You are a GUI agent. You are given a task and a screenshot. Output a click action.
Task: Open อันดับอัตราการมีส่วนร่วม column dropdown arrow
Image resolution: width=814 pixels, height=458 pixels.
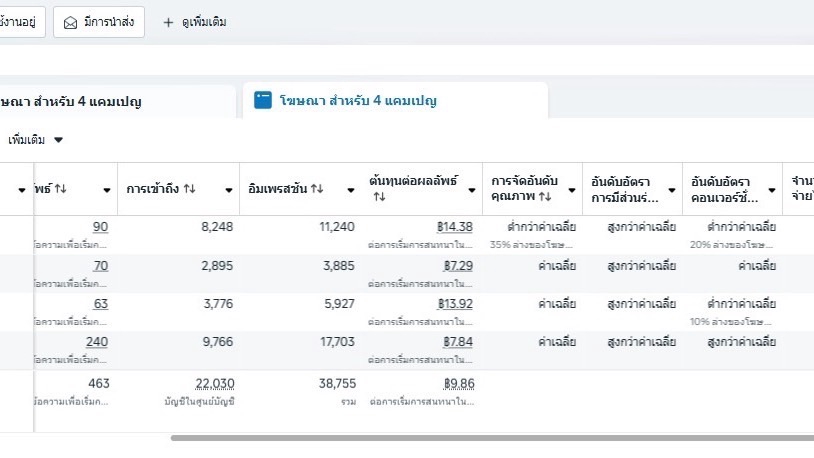coord(671,190)
